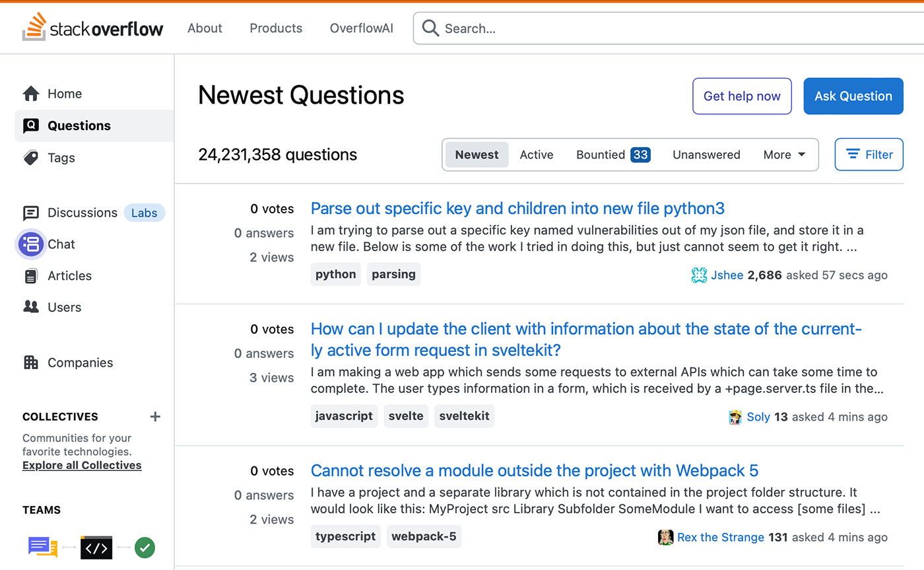Expand the More filter dropdown
924x570 pixels.
(783, 155)
